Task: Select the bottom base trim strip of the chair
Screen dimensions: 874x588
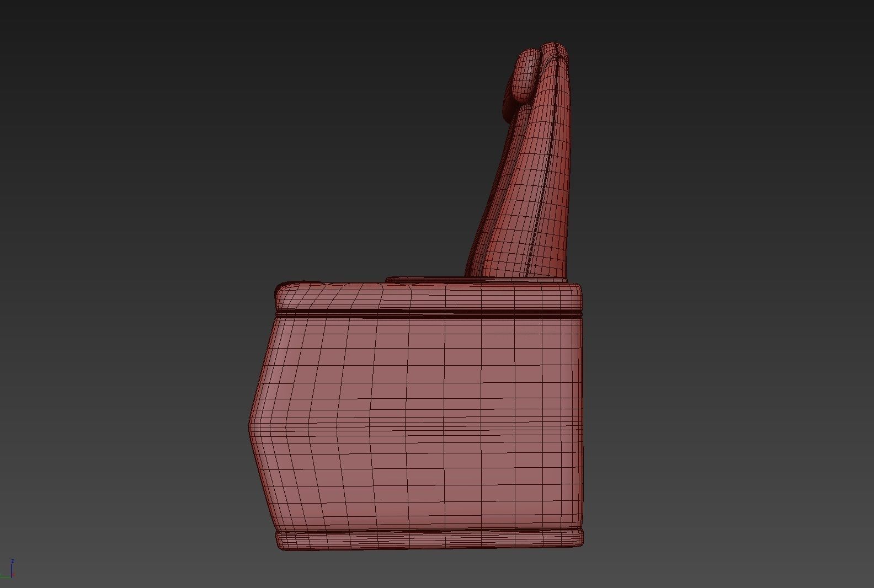Action: [x=429, y=540]
